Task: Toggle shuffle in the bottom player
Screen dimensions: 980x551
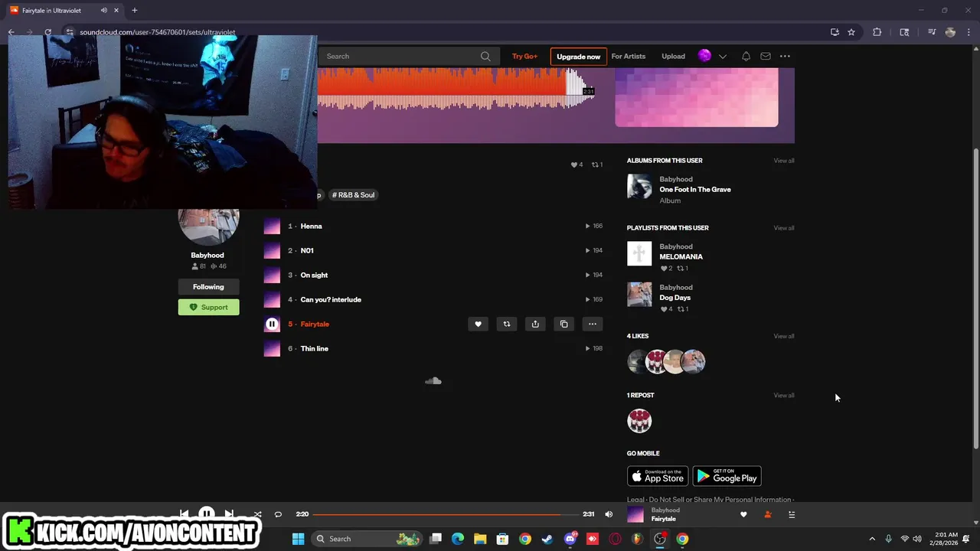Action: click(257, 514)
